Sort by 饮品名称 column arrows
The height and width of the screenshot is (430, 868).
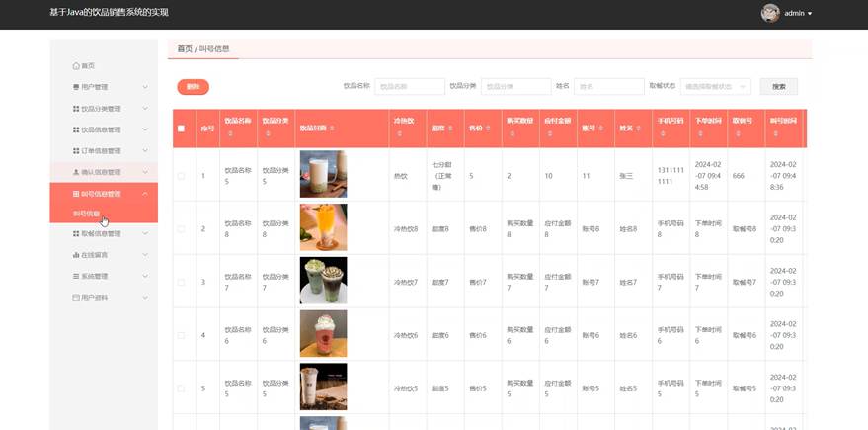[230, 133]
